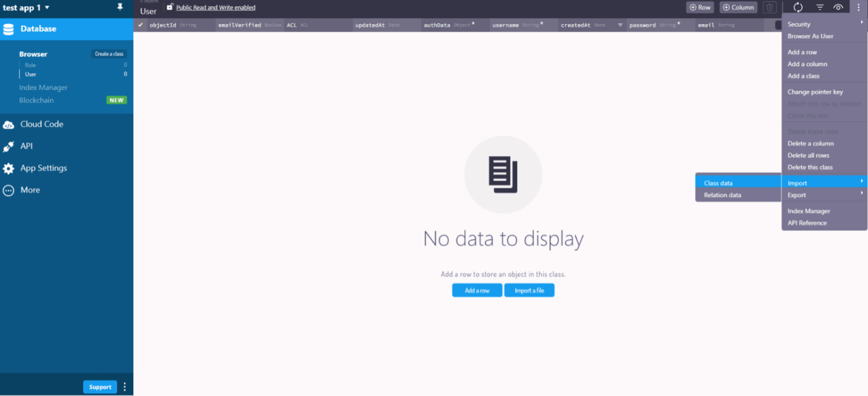Toggle the select-all checkbox in the header row
Screen dimensions: 868x396
(141, 25)
